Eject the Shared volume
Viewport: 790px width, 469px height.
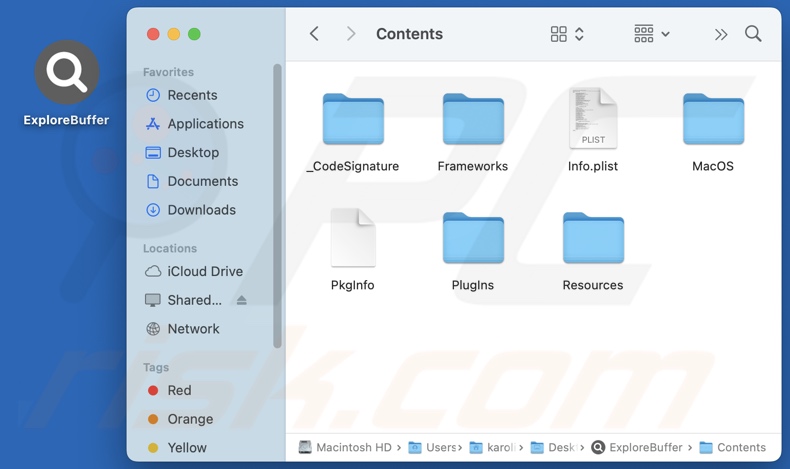(241, 300)
